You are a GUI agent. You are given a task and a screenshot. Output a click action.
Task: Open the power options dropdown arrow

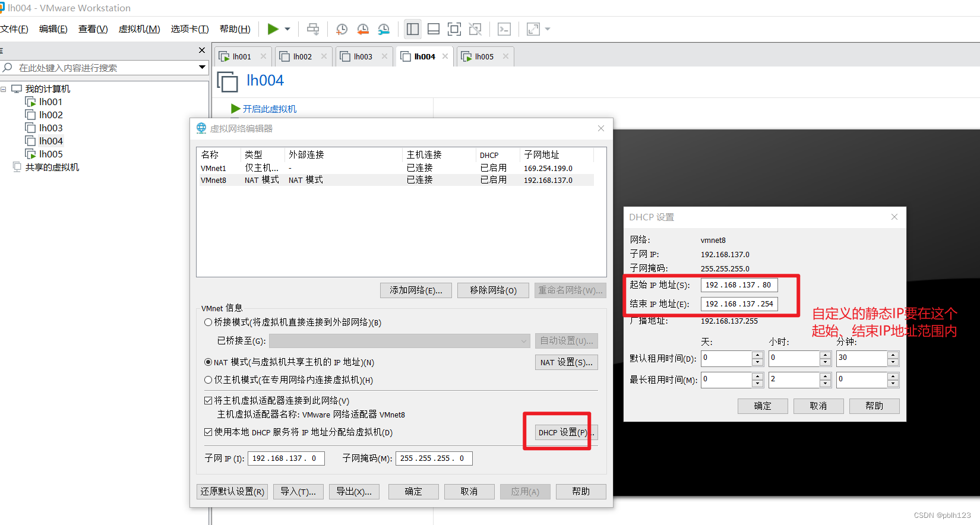287,29
